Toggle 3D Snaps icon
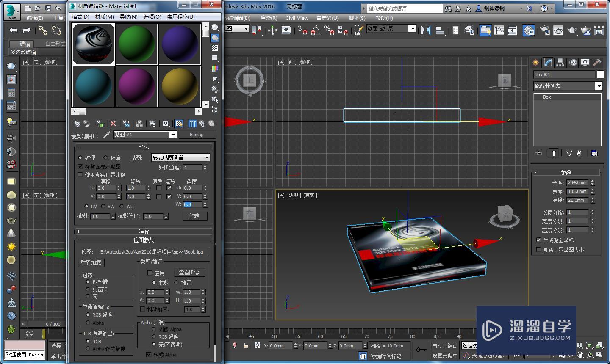Image resolution: width=610 pixels, height=364 pixels. 302,30
